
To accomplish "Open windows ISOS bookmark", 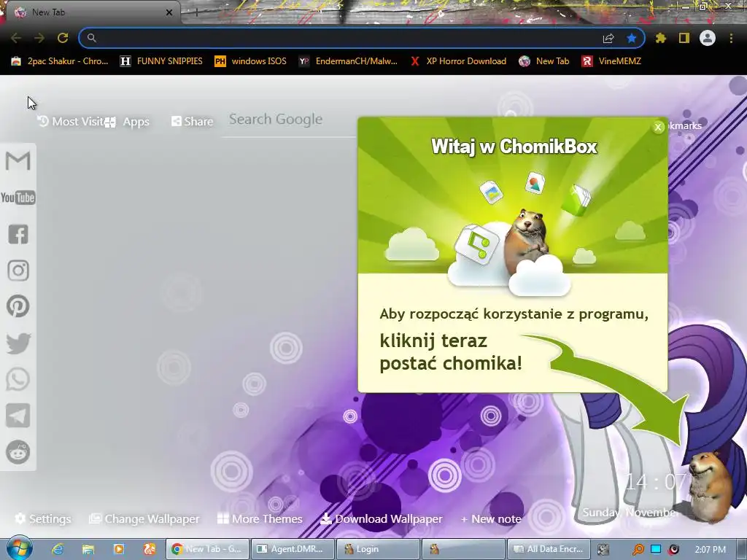I will [x=251, y=61].
